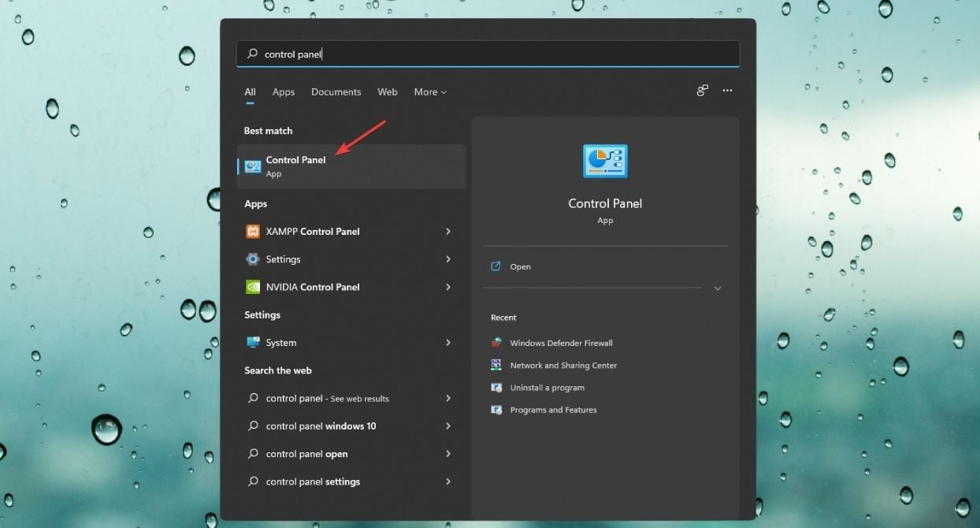980x528 pixels.
Task: Click the Settings gear icon in Apps
Action: point(253,259)
